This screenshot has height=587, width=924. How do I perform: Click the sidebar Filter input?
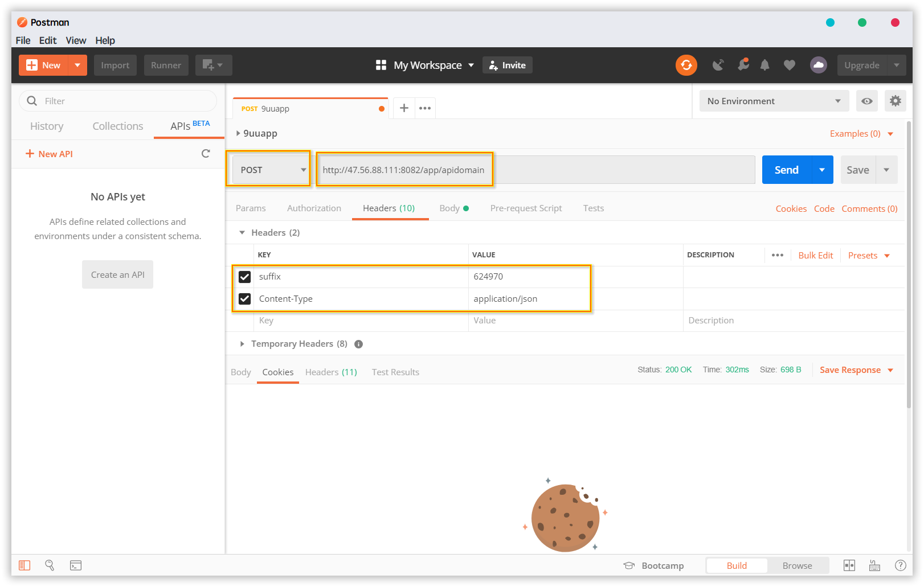point(118,101)
